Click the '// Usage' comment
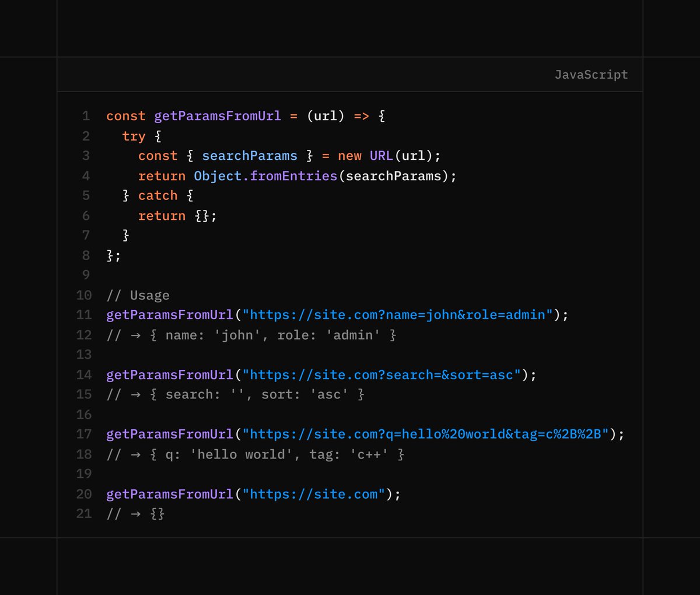The image size is (700, 595). pyautogui.click(x=138, y=295)
